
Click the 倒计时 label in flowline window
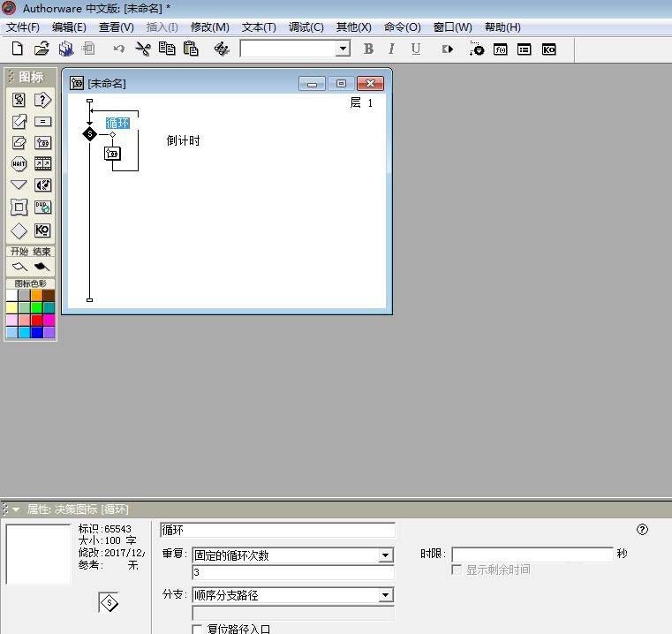[x=183, y=140]
